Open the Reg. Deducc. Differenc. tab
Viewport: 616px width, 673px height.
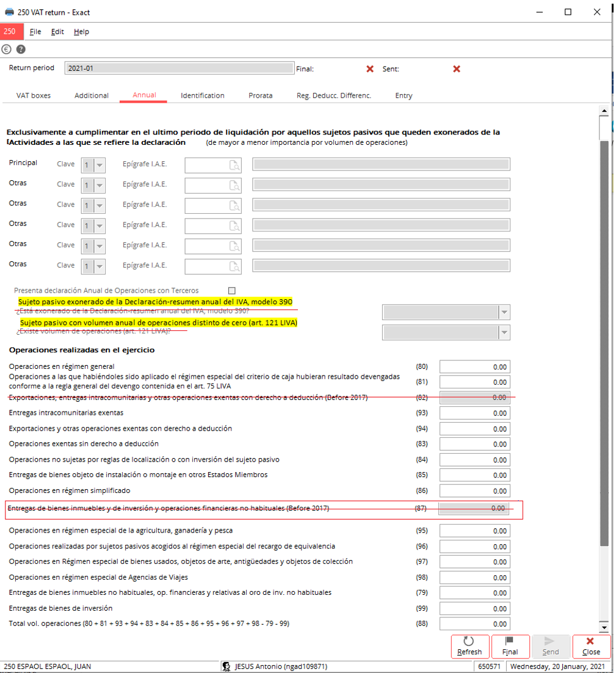point(334,95)
